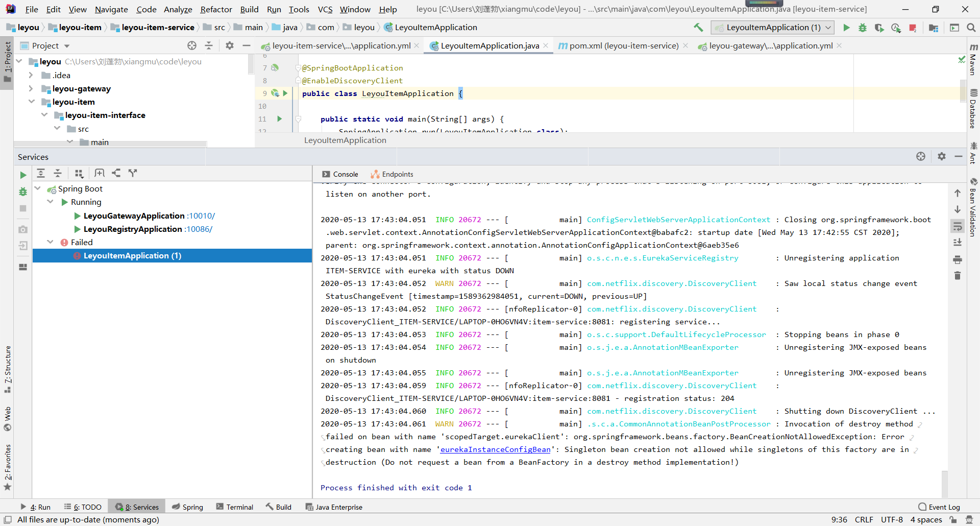Open the Build tool window
The width and height of the screenshot is (980, 526).
(279, 507)
